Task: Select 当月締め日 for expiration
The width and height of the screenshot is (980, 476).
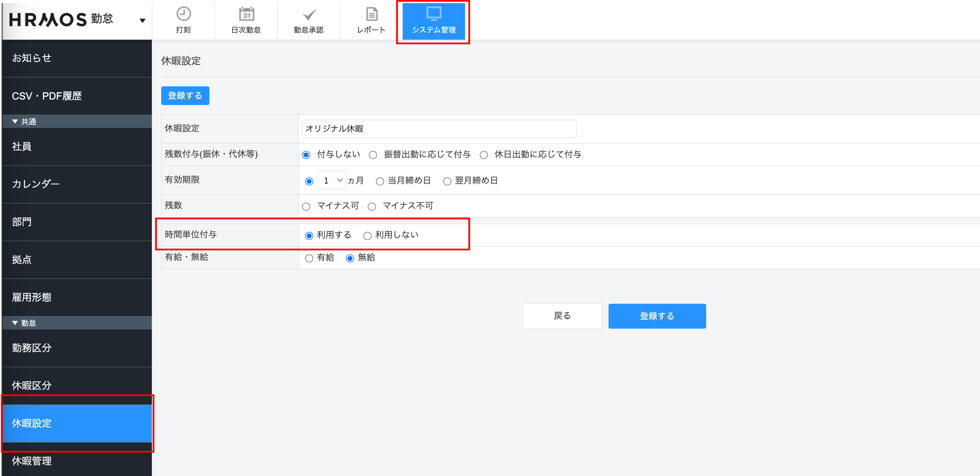Action: (x=379, y=181)
